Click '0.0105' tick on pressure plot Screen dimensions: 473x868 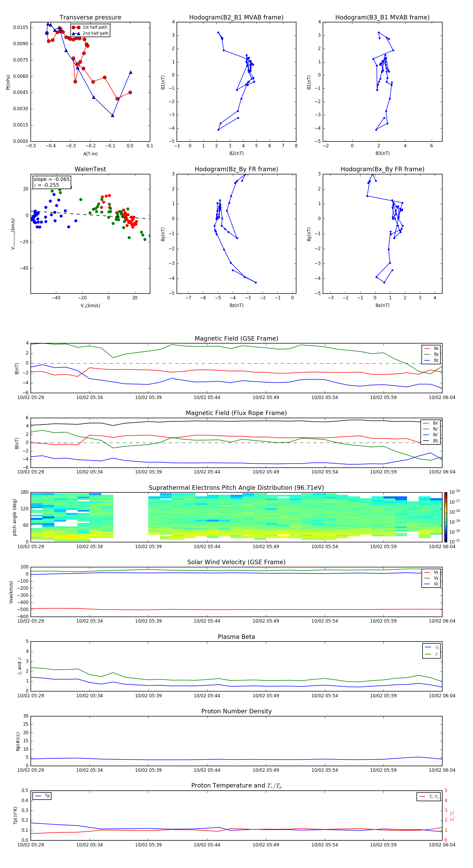[x=21, y=27]
